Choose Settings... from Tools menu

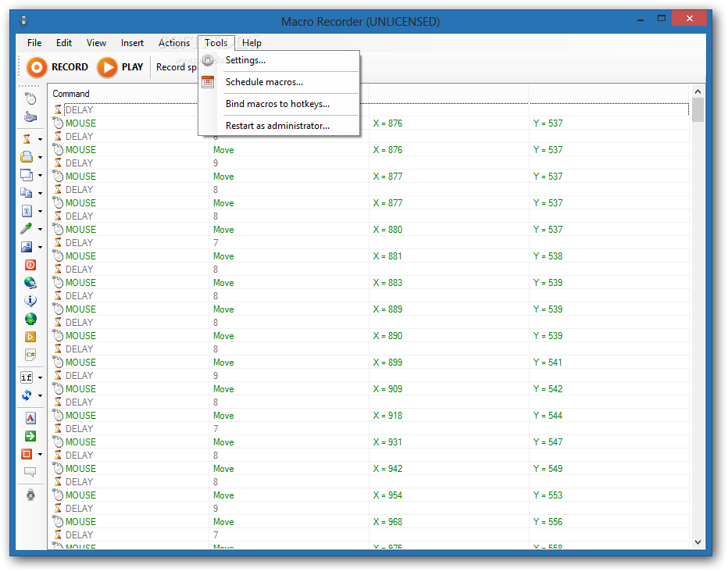(279, 60)
